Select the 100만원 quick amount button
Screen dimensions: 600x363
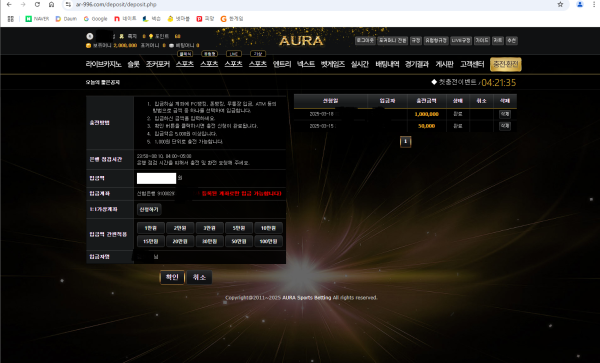click(268, 241)
